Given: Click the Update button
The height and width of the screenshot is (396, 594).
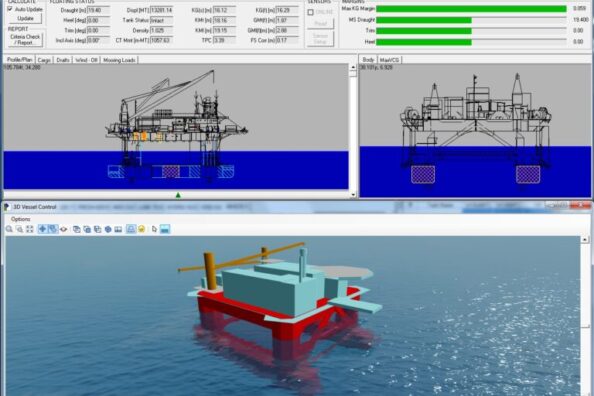Looking at the screenshot, I should tap(25, 18).
